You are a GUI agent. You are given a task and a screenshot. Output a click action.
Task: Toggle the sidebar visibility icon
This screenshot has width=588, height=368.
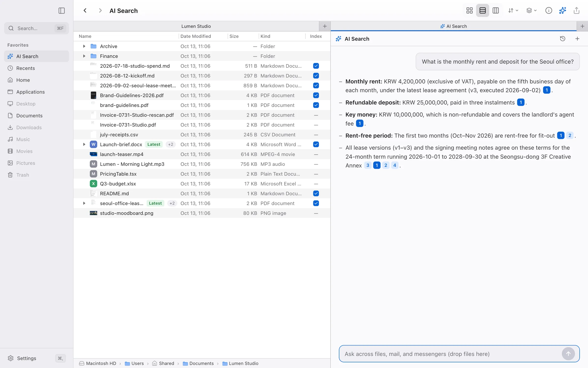[x=61, y=11]
